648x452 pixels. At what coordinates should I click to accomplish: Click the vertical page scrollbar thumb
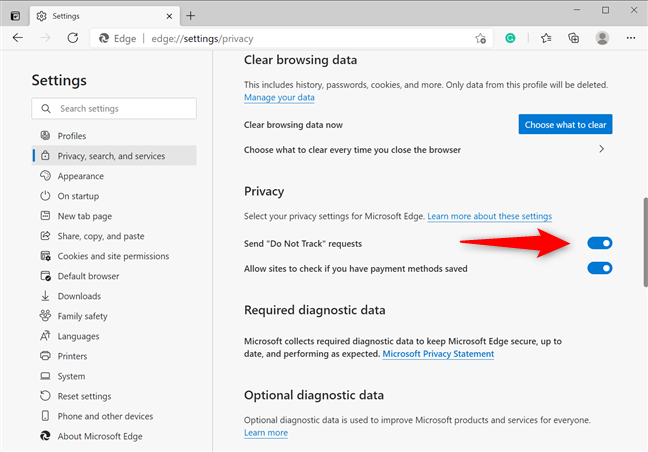[x=645, y=243]
